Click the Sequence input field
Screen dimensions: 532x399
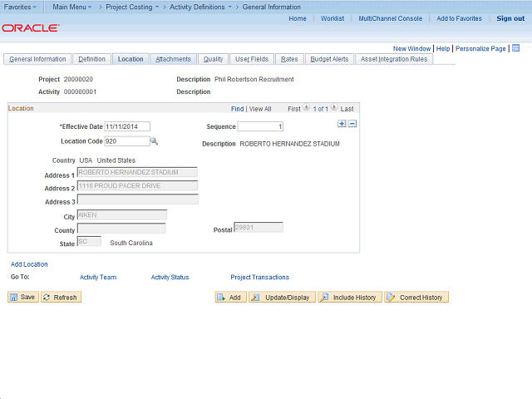coord(260,126)
